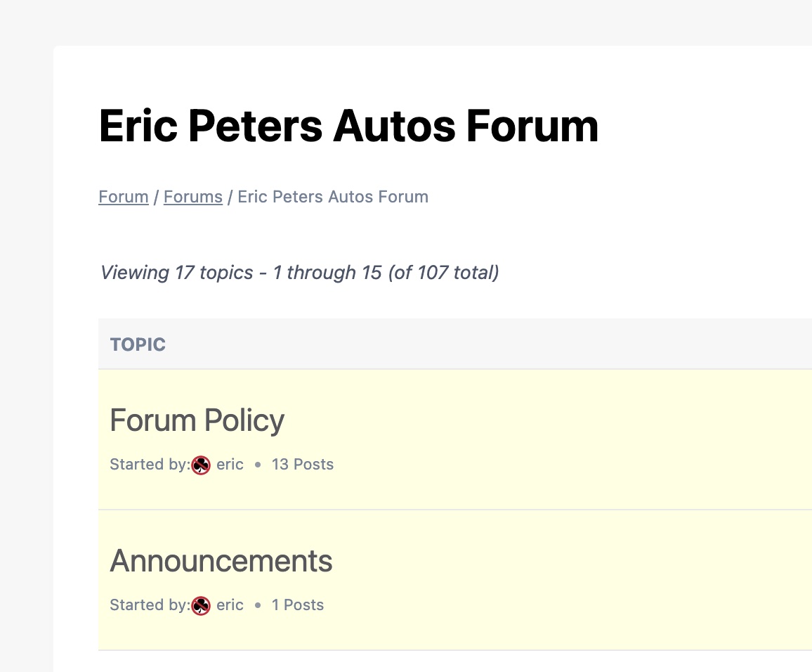Navigate to the Forums breadcrumb link
This screenshot has height=672, width=812.
click(x=192, y=197)
